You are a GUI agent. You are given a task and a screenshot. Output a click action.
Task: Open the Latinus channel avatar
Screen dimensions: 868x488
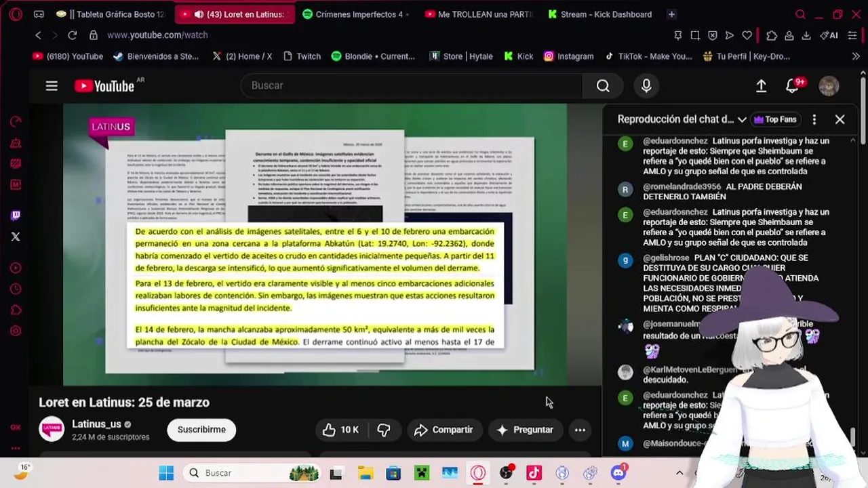tap(52, 430)
